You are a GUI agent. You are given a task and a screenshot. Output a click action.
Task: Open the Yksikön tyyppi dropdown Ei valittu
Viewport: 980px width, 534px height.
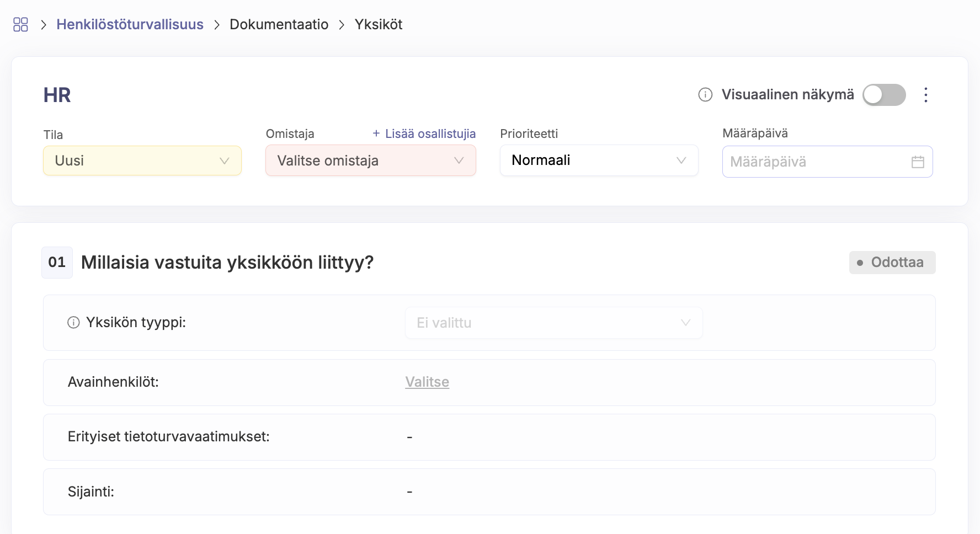[x=554, y=323]
